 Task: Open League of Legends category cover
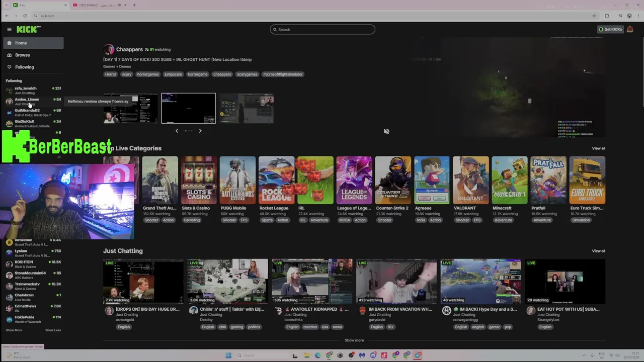[354, 180]
